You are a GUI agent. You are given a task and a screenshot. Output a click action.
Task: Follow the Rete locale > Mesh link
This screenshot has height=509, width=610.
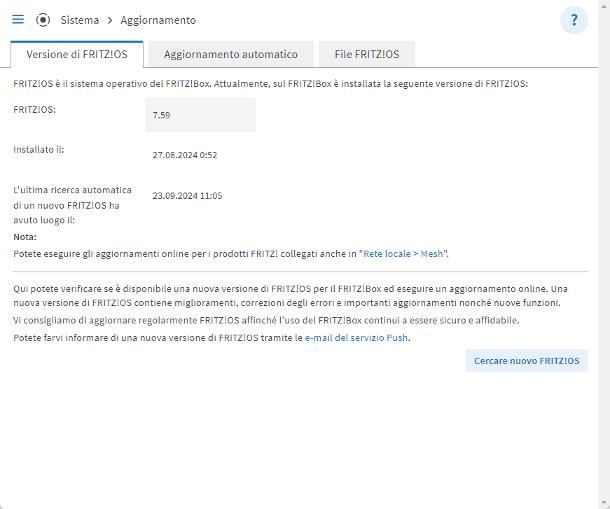[x=403, y=254]
